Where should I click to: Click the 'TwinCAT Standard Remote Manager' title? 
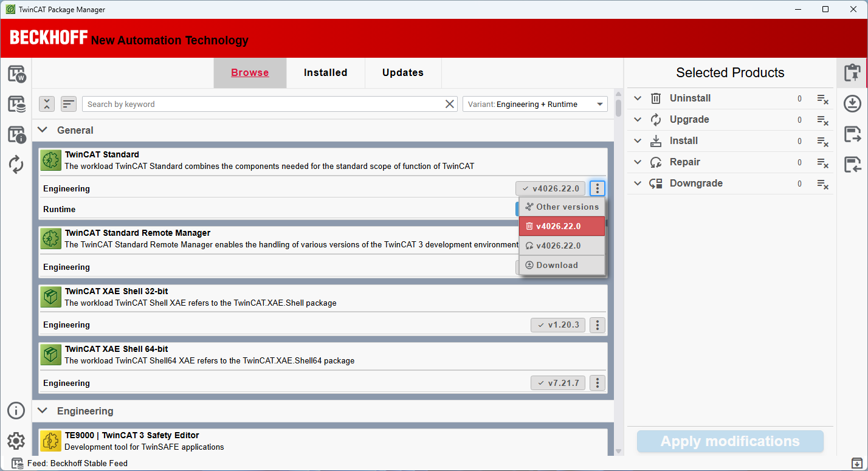(x=137, y=233)
